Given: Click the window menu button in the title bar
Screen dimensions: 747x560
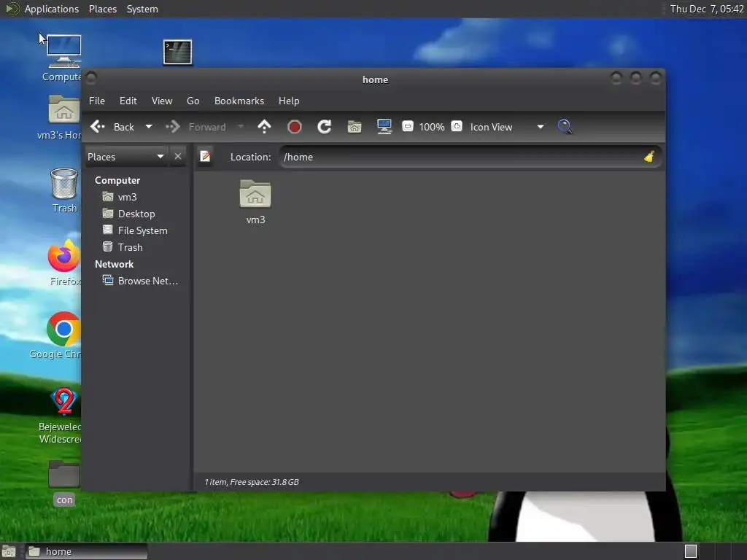Looking at the screenshot, I should (x=92, y=78).
